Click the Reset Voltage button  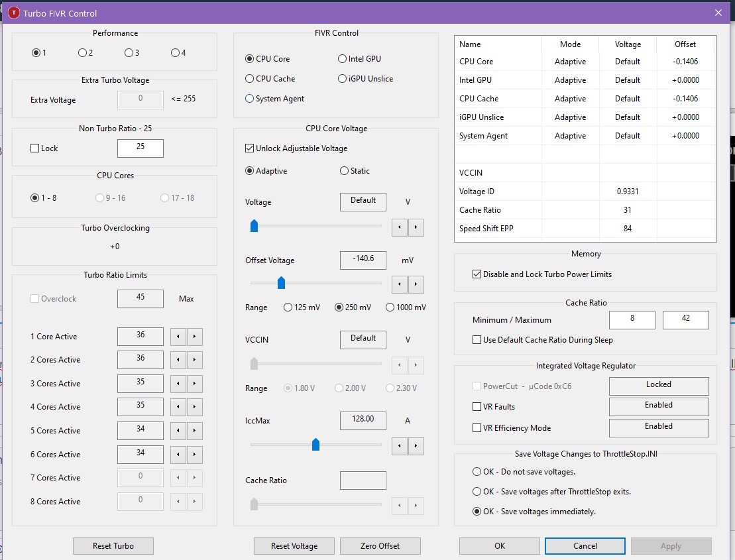click(294, 546)
